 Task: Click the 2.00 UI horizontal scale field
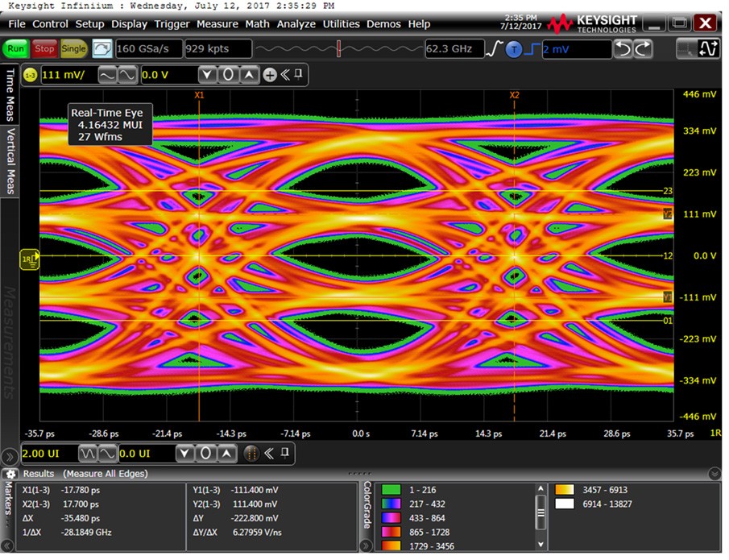[49, 454]
